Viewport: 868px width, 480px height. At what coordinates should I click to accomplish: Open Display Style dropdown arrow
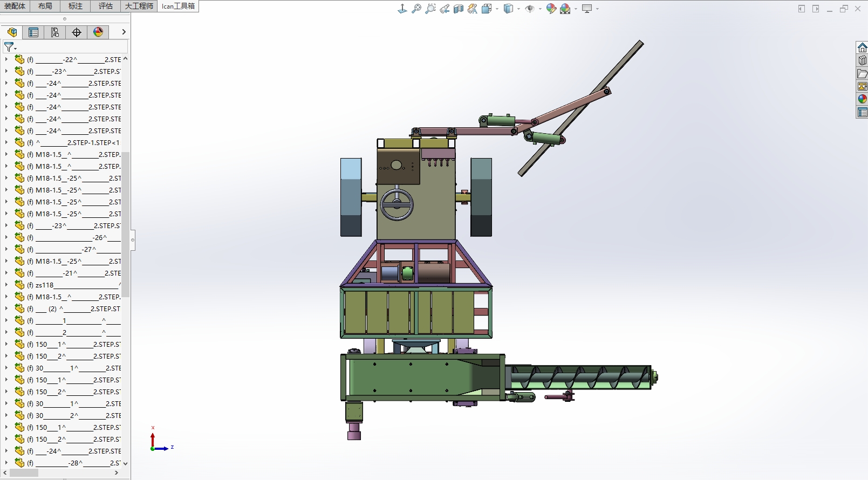pos(518,9)
